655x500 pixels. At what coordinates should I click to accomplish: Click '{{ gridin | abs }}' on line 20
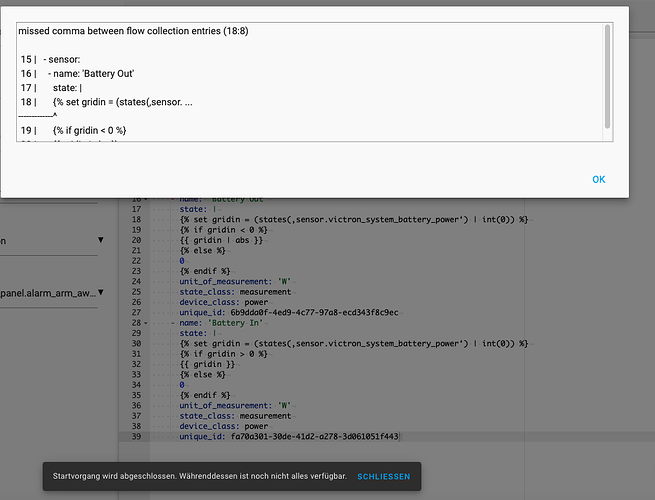pyautogui.click(x=222, y=240)
